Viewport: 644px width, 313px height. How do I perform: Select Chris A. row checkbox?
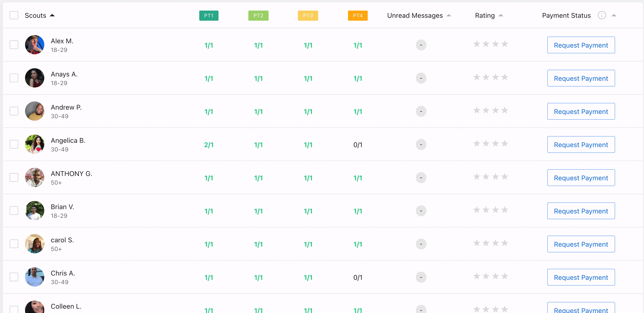coord(14,277)
